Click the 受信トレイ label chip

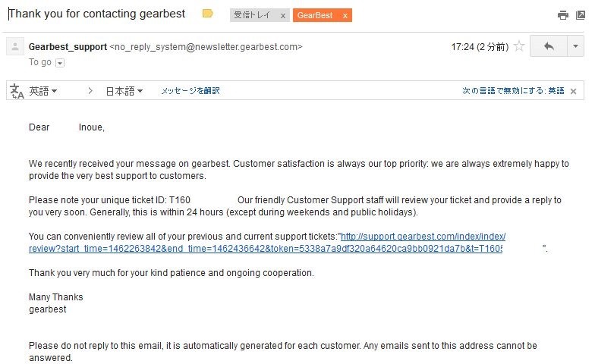click(252, 15)
